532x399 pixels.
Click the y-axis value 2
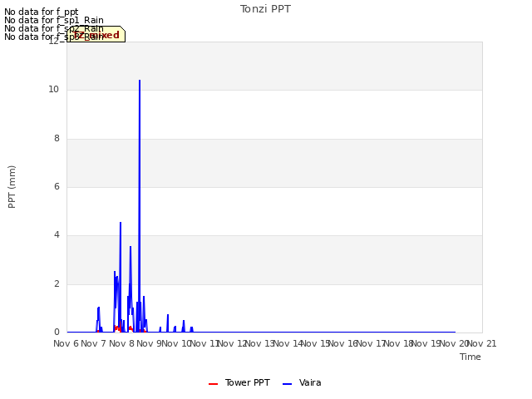pos(57,283)
